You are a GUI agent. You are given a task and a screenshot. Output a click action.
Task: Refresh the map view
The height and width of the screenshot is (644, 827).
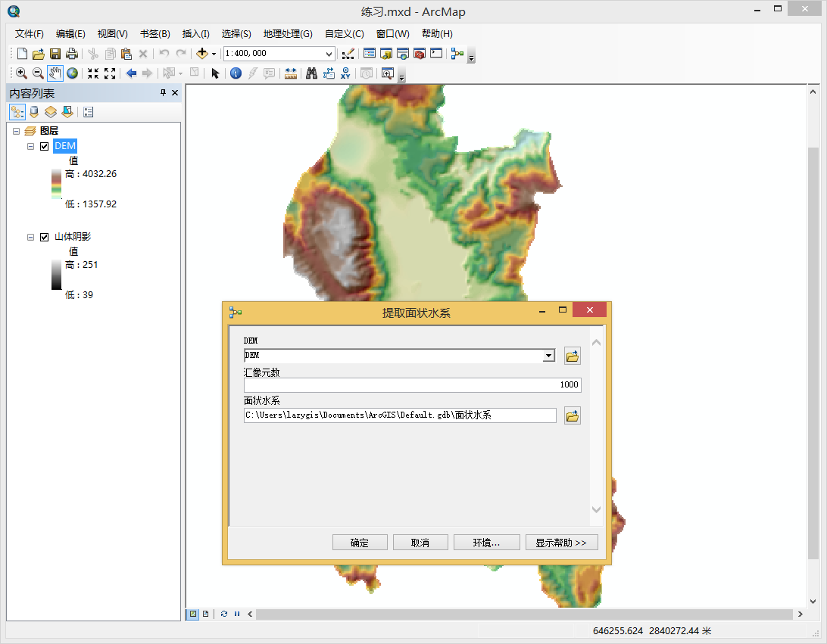point(223,614)
